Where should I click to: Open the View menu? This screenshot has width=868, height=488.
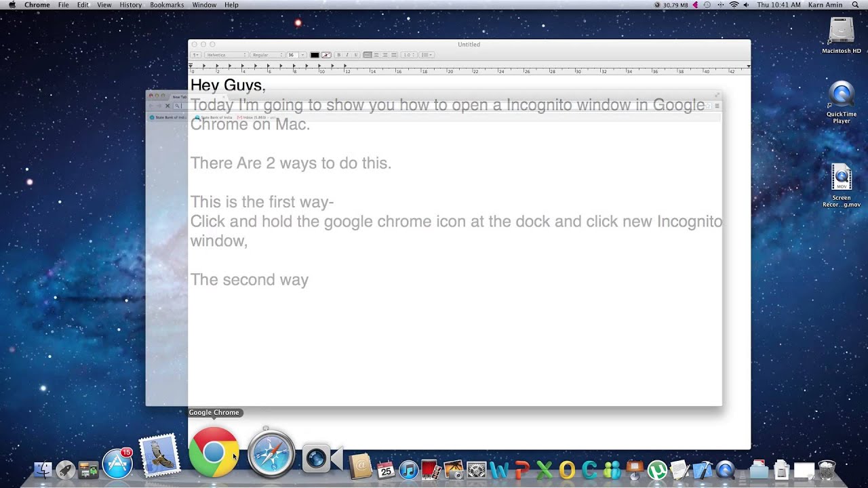(x=104, y=5)
